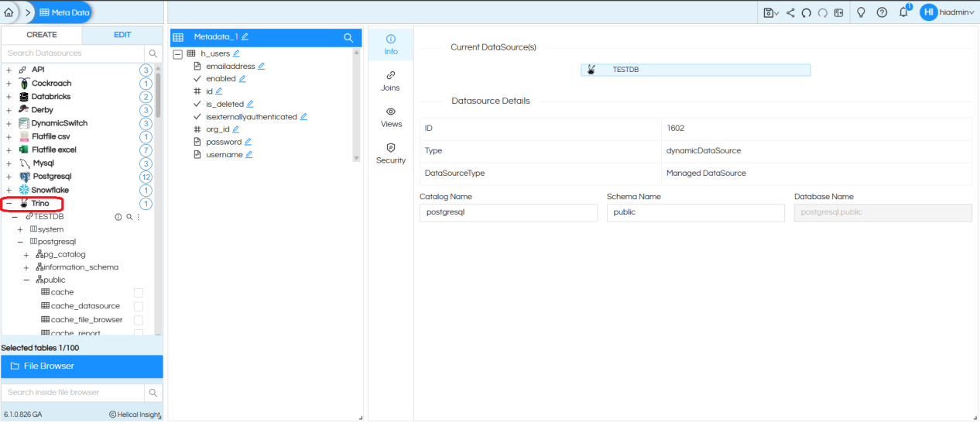Expand the API datasource group
Screen dimensions: 980x423
pyautogui.click(x=9, y=70)
